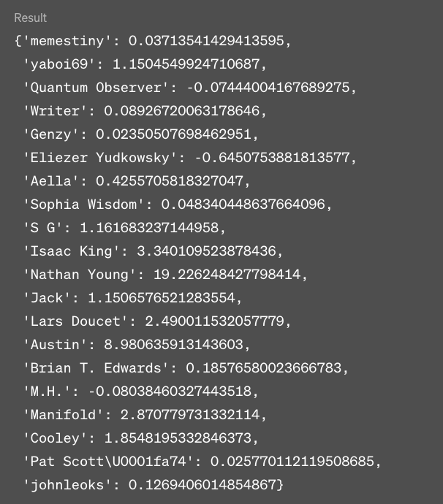Click the 'Manifold' entry line
443x504 pixels.
coord(145,415)
